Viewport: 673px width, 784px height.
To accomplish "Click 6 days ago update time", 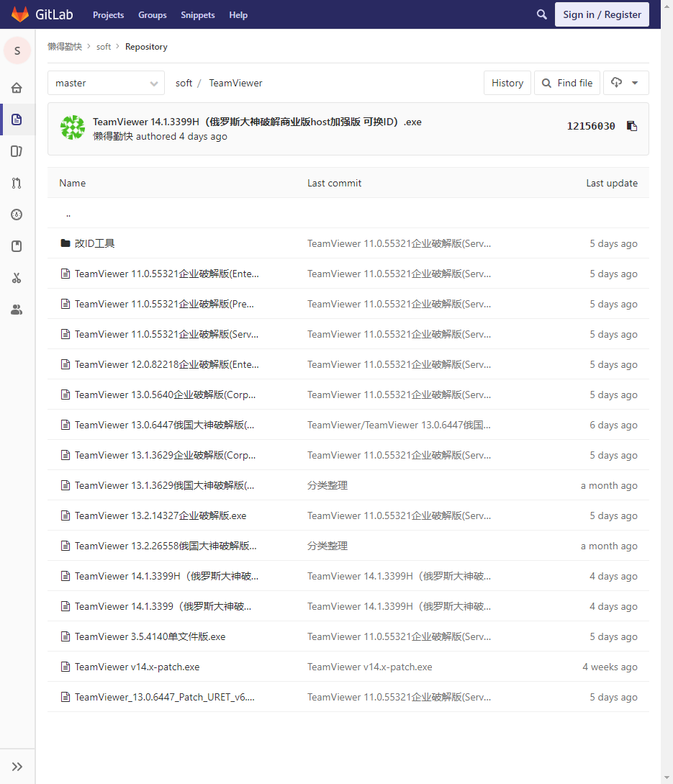I will [x=613, y=425].
